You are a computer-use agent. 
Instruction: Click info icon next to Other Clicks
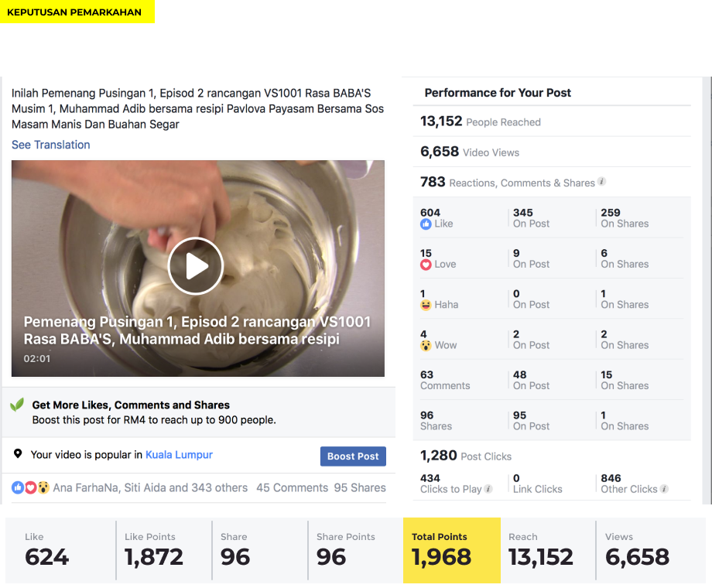[664, 489]
